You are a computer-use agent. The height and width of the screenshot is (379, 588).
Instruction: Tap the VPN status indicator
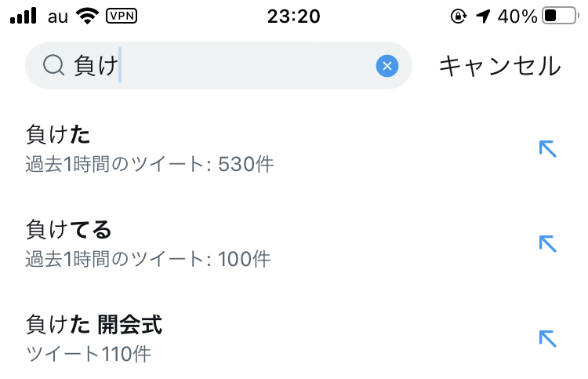pos(122,16)
